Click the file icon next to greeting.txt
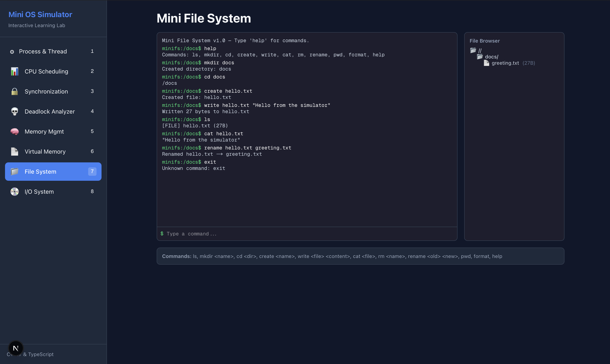 pos(487,63)
